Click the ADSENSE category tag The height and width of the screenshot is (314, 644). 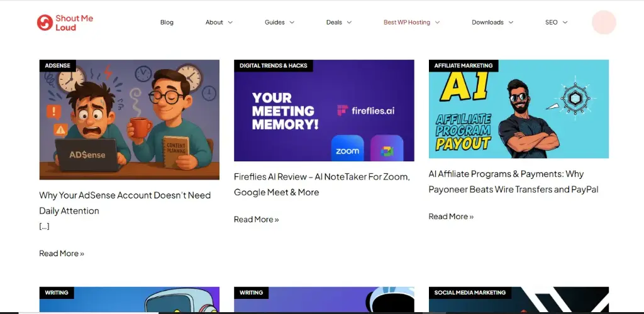click(57, 65)
